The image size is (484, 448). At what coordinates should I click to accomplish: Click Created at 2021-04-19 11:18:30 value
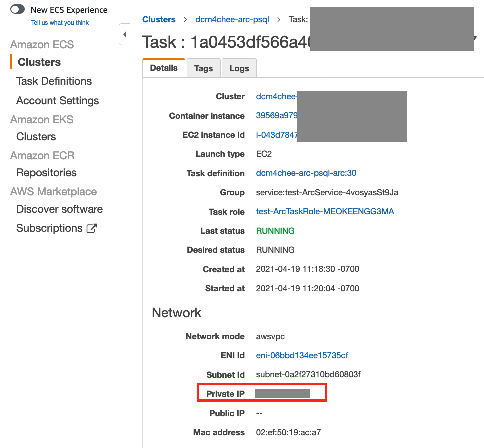307,269
